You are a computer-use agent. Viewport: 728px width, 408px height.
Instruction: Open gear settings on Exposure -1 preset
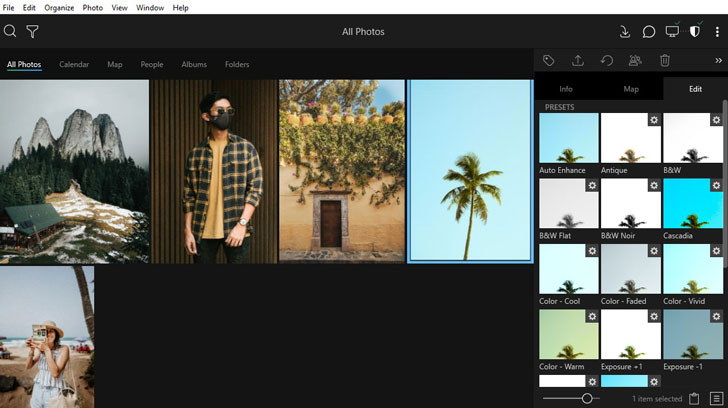point(716,316)
